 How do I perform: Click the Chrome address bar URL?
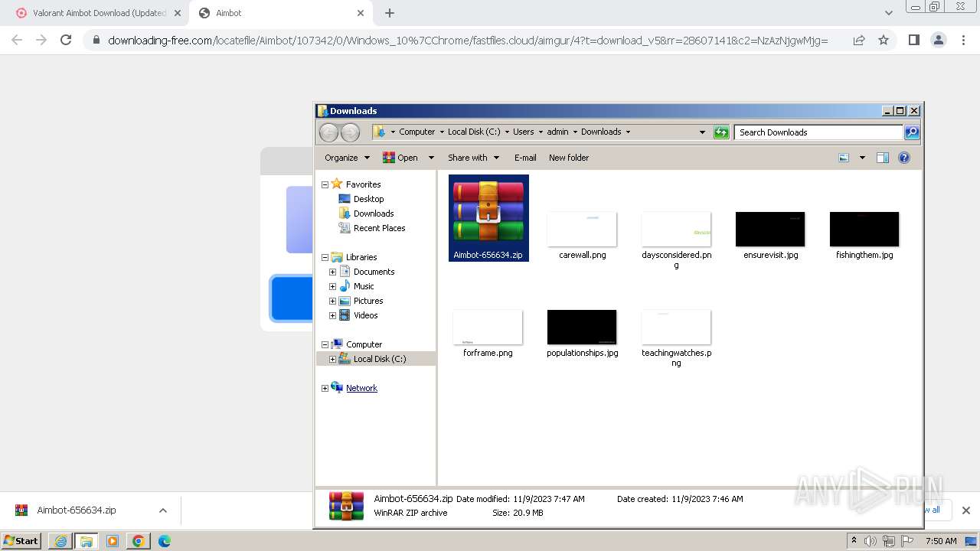point(468,41)
